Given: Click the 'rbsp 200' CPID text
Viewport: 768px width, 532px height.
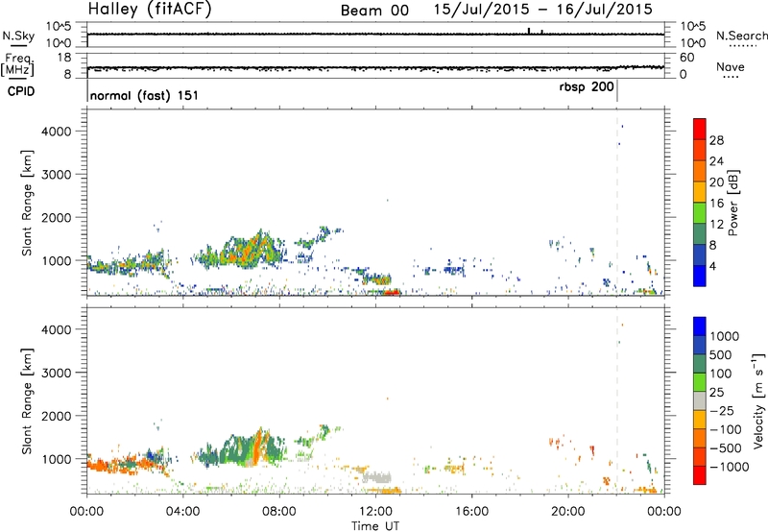Looking at the screenshot, I should click(x=587, y=87).
